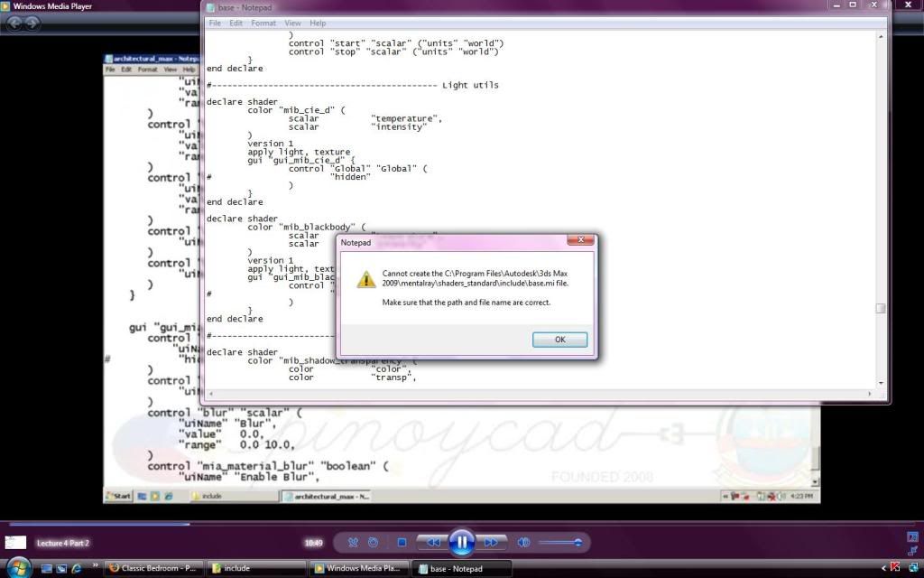Click the base Notepad scroll up arrow
Image resolution: width=924 pixels, height=578 pixels.
881,36
